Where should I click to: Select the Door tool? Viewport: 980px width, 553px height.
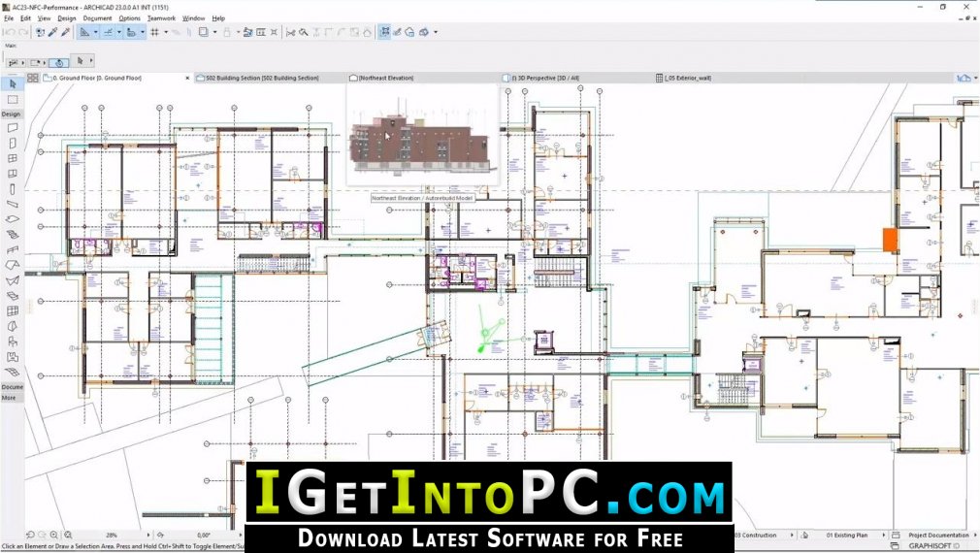[13, 143]
